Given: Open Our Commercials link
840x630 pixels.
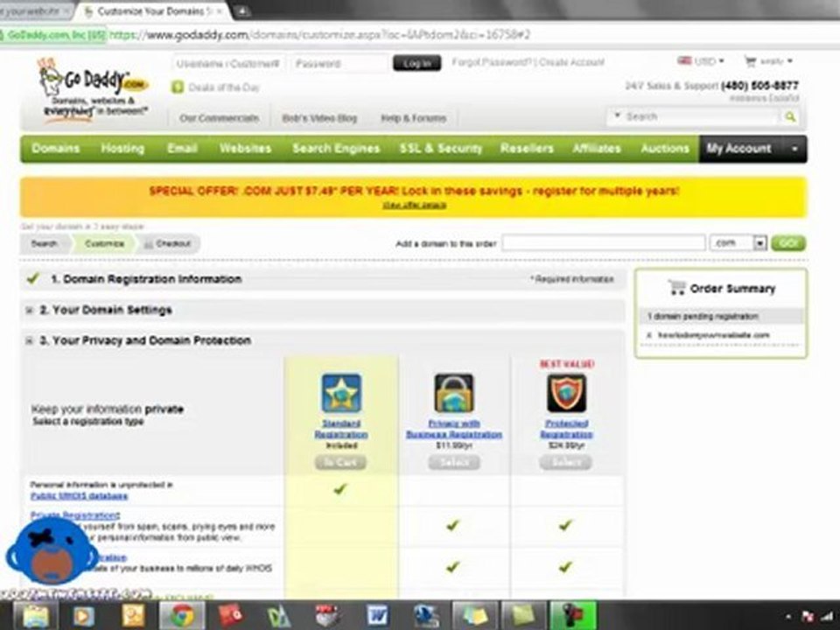Looking at the screenshot, I should coord(219,118).
